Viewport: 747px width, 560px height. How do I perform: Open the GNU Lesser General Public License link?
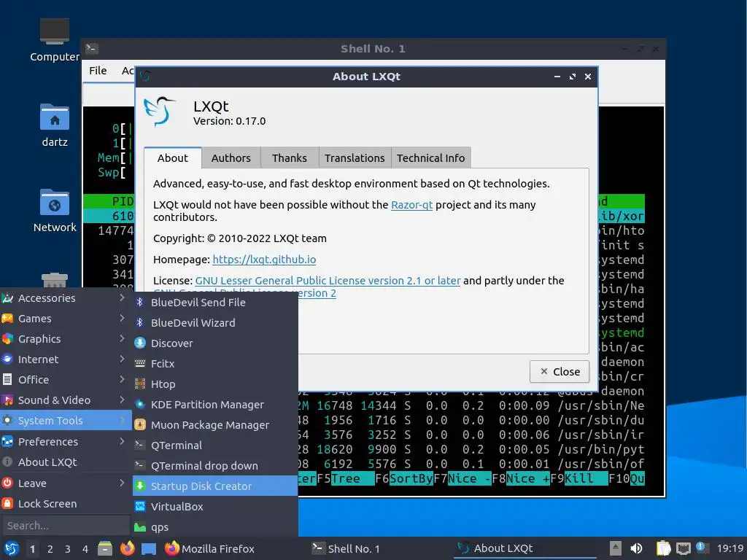tap(328, 281)
